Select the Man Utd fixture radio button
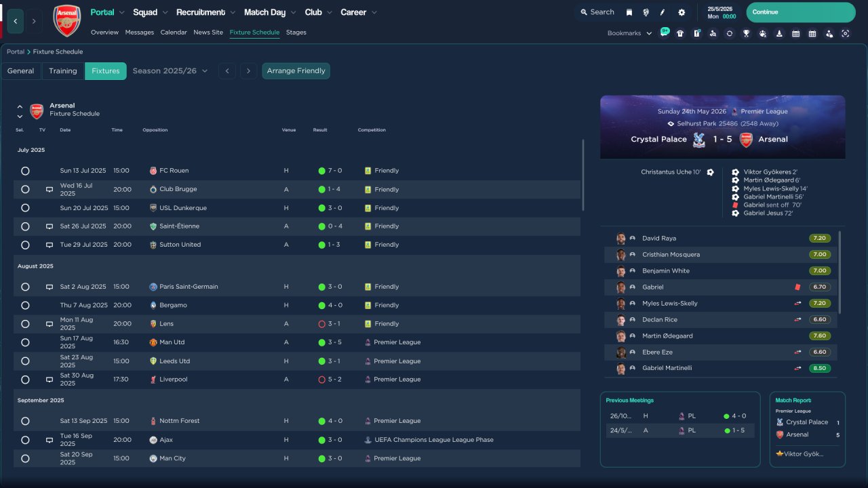Screen dimensions: 868x488 point(25,342)
